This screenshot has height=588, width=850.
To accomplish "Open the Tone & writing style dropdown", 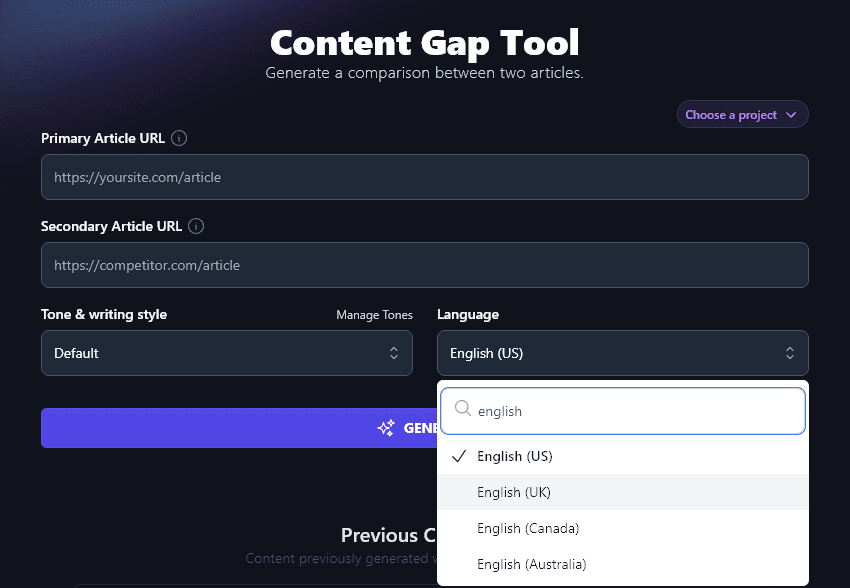I will [x=227, y=353].
